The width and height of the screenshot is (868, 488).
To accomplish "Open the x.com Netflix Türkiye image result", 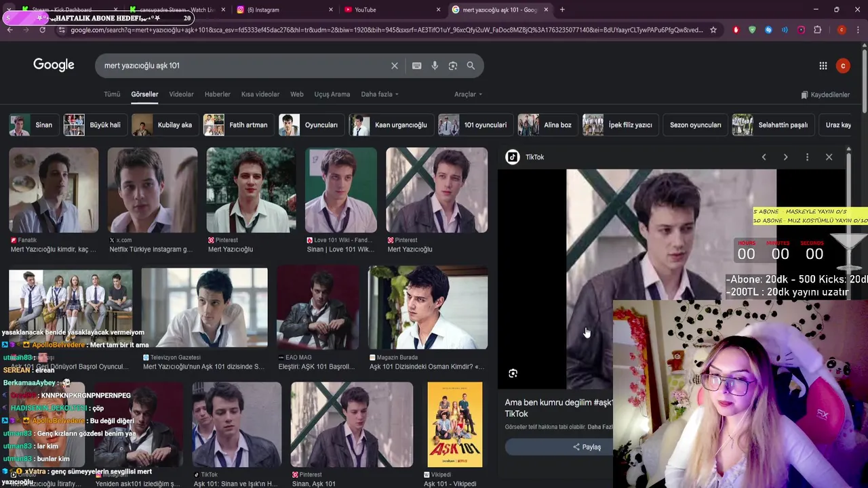I will 153,190.
